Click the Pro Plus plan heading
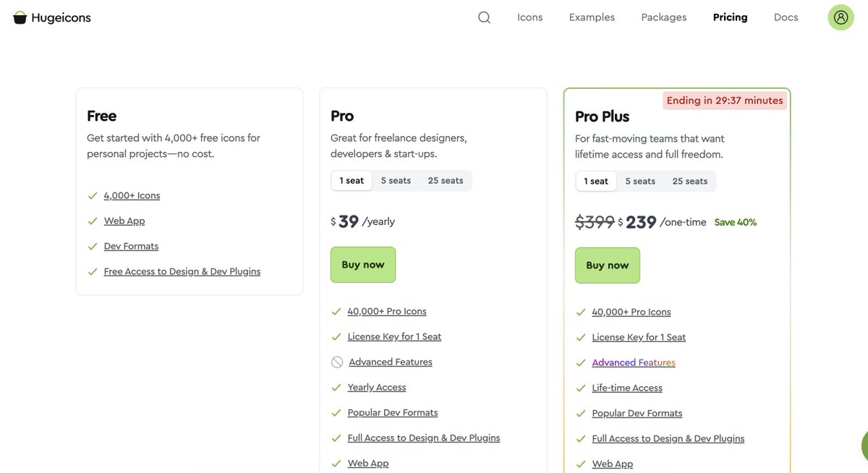This screenshot has width=868, height=473. [x=602, y=116]
